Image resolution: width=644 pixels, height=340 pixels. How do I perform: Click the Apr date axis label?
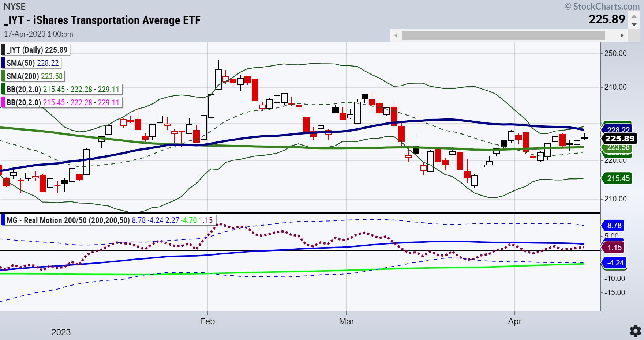(x=515, y=322)
